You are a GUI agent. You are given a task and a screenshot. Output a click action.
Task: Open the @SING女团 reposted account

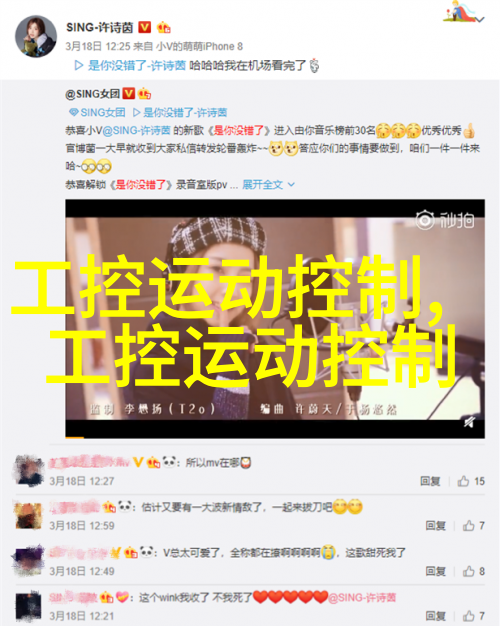coord(92,94)
